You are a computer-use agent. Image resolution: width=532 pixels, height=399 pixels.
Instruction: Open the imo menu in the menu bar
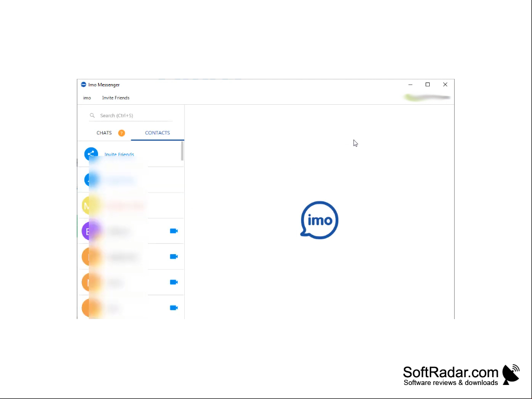[x=87, y=98]
